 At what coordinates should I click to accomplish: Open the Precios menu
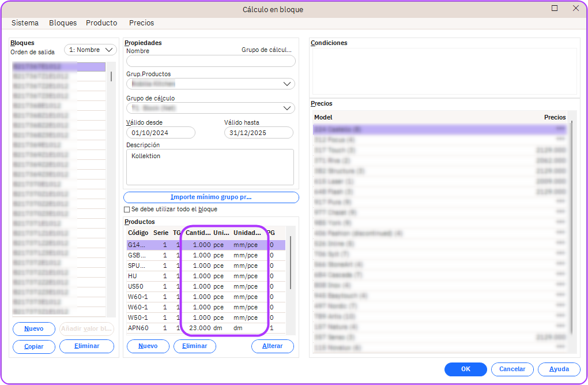141,23
